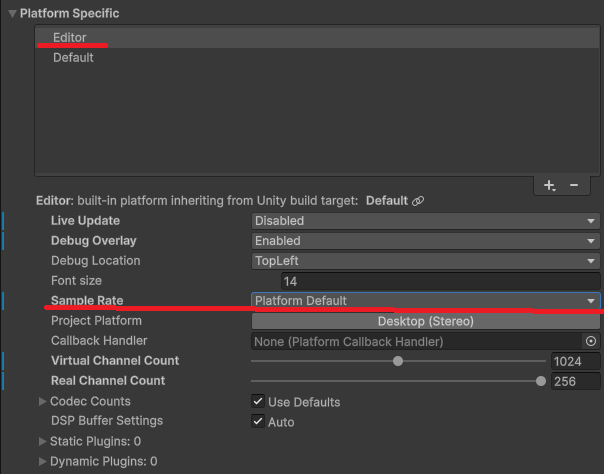
Task: Click the Callback Handler object picker icon
Action: [590, 341]
